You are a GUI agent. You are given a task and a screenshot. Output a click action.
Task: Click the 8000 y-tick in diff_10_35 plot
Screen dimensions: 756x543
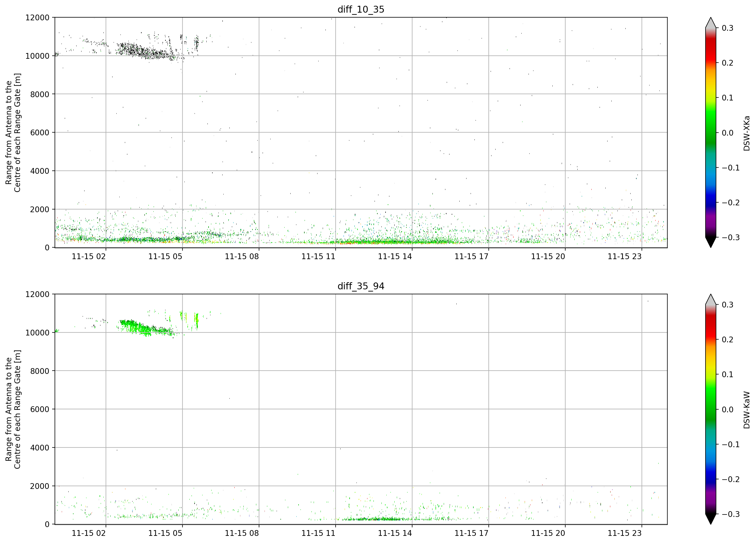click(x=40, y=94)
